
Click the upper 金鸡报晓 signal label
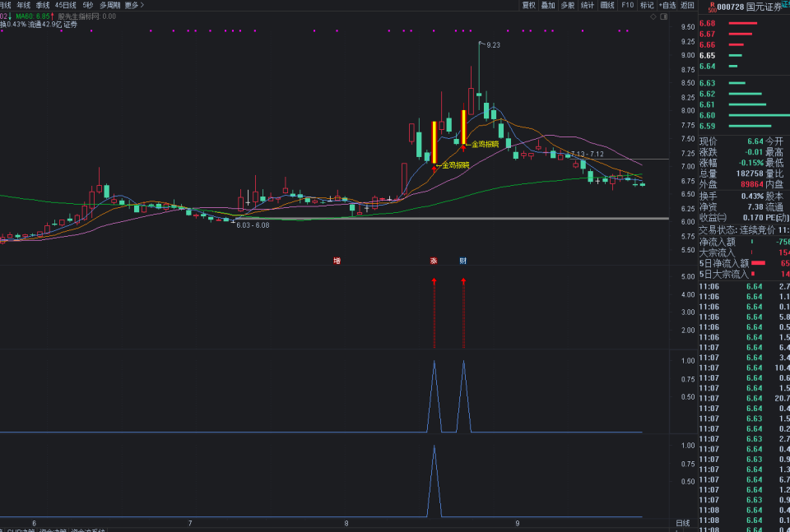[485, 145]
